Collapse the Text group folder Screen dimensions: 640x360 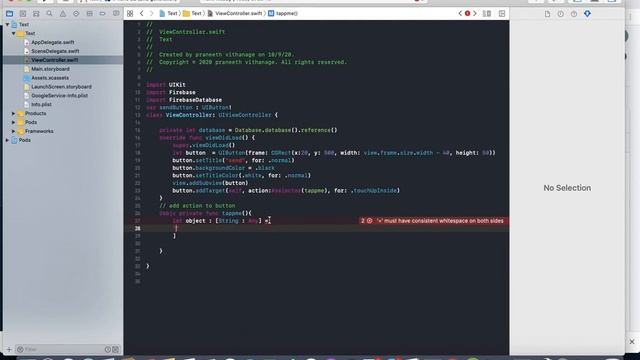pyautogui.click(x=13, y=33)
